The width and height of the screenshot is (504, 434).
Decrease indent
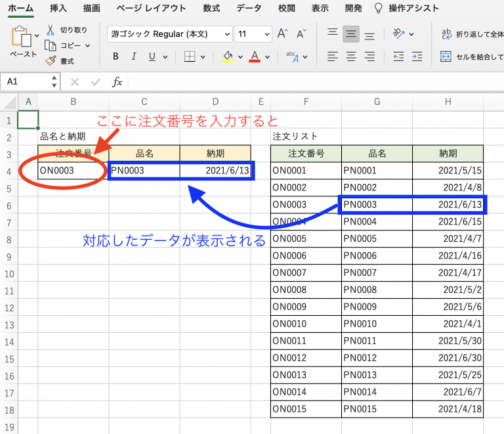[x=398, y=57]
